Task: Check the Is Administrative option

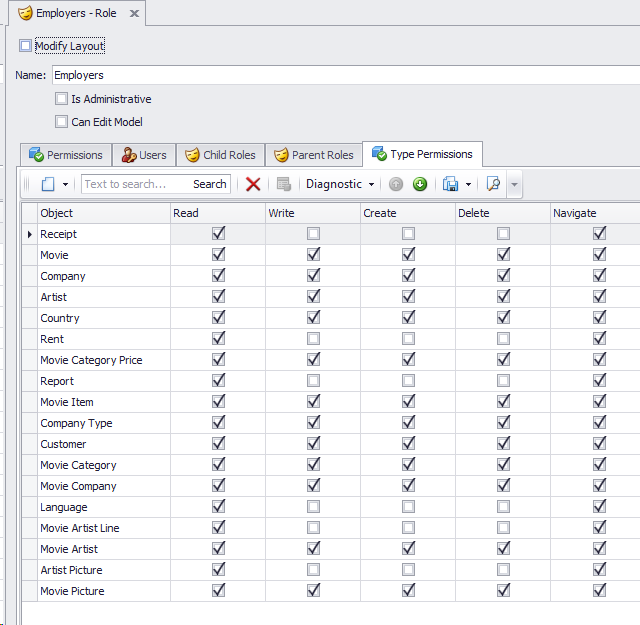Action: point(62,99)
